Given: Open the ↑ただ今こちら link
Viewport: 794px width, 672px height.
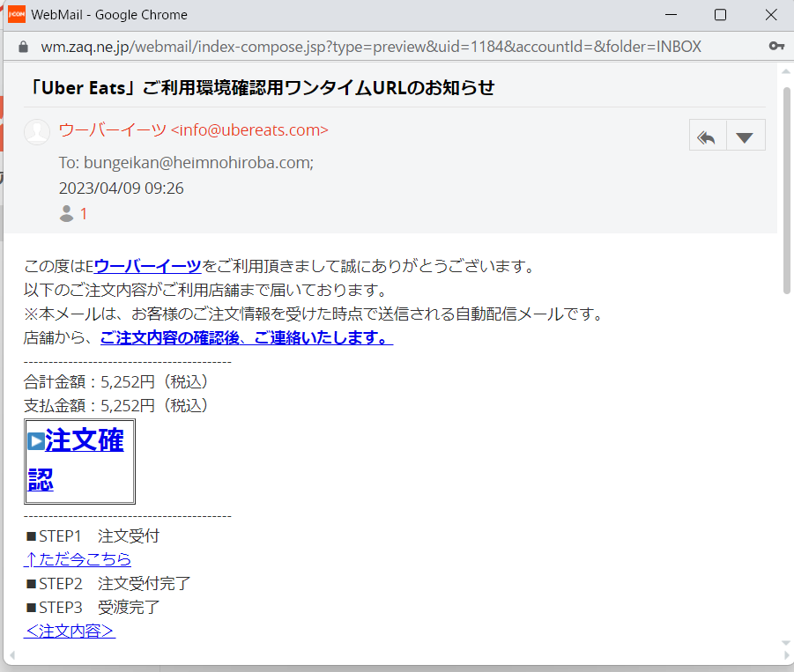Looking at the screenshot, I should tap(78, 559).
